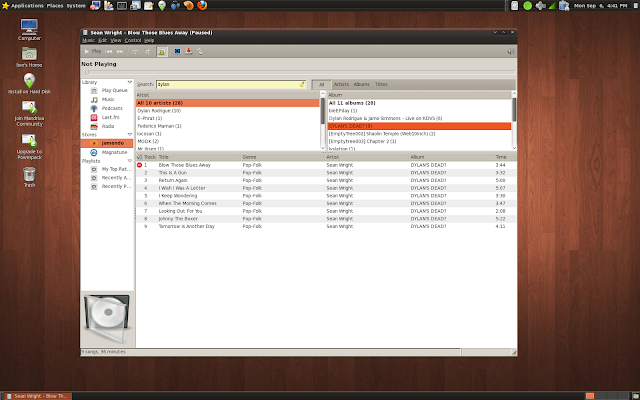Sort songs by Time column header
The width and height of the screenshot is (640, 400).
coord(505,157)
